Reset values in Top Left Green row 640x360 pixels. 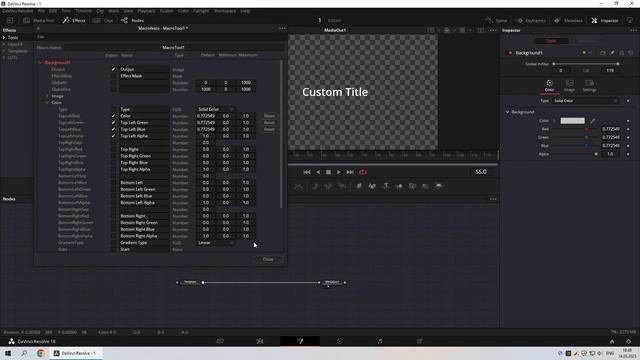tap(269, 122)
